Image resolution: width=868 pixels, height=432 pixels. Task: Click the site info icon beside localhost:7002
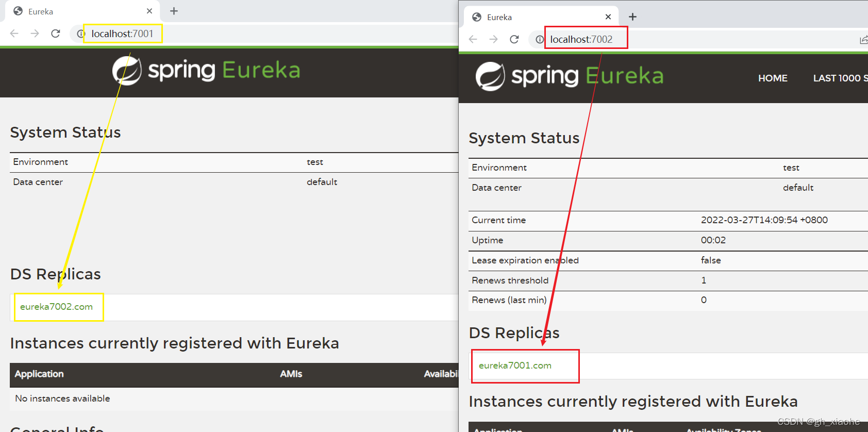539,39
